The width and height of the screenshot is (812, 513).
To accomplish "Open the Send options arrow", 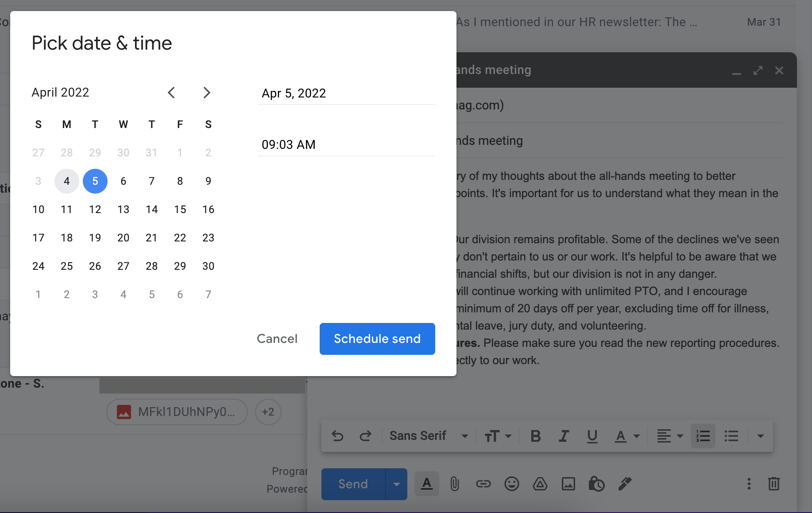I will pyautogui.click(x=396, y=484).
